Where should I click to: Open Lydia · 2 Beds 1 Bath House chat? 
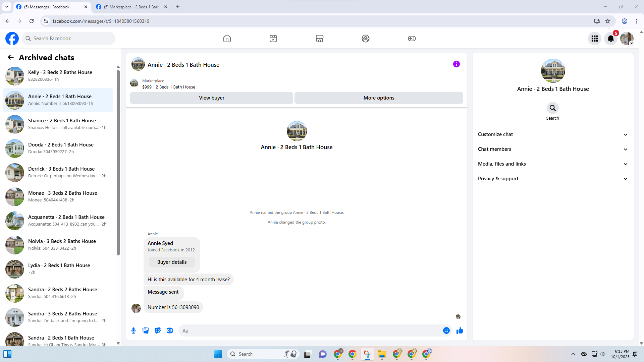point(58,269)
